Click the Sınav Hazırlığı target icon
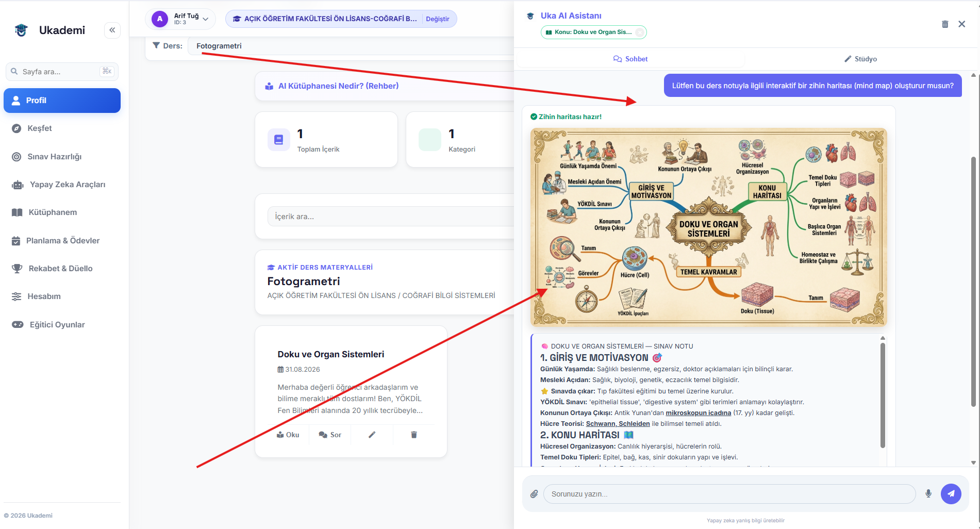Screen dimensions: 980x529 click(16, 157)
